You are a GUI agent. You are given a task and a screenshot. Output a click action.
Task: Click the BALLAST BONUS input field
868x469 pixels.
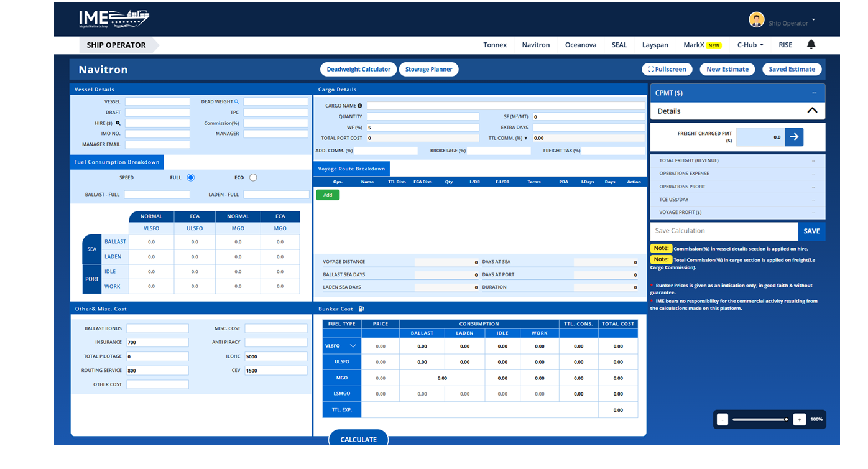(157, 328)
